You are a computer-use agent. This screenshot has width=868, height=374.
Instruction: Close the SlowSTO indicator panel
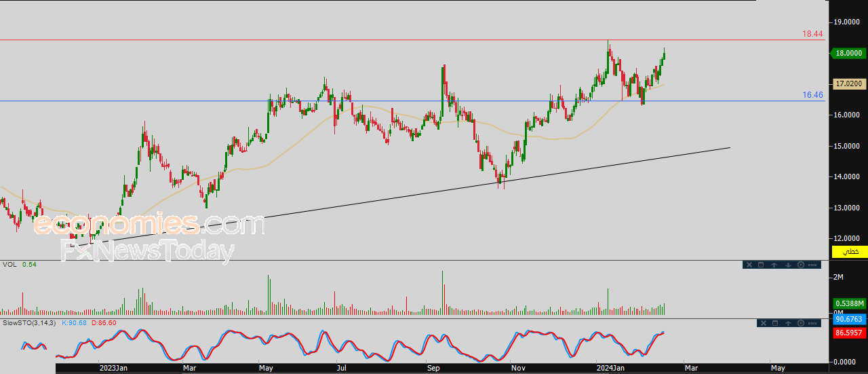coord(764,323)
